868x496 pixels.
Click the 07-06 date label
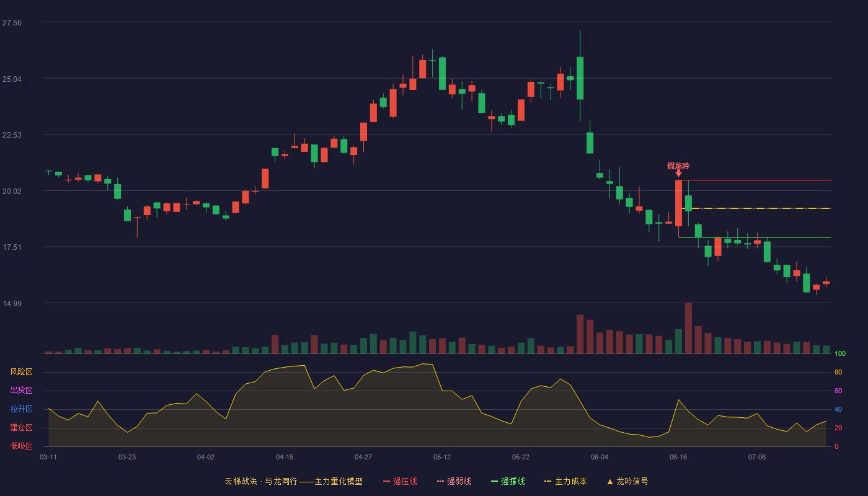pos(757,457)
